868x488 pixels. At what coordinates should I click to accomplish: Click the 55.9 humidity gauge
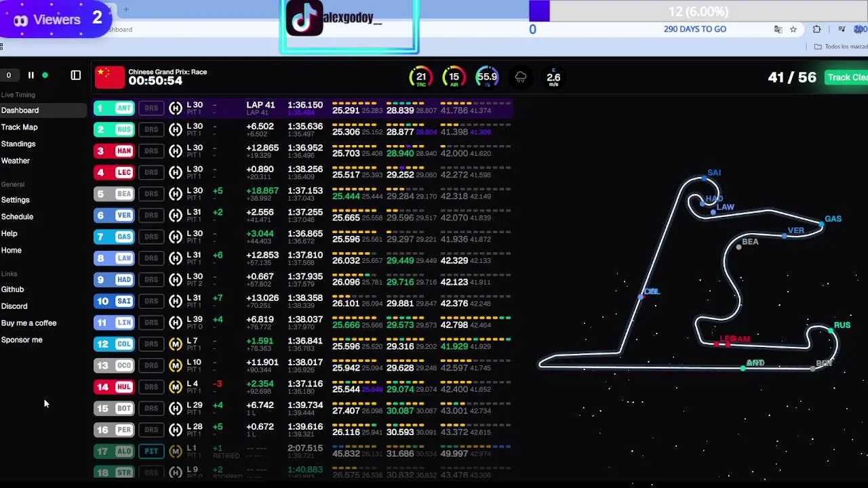click(x=487, y=77)
